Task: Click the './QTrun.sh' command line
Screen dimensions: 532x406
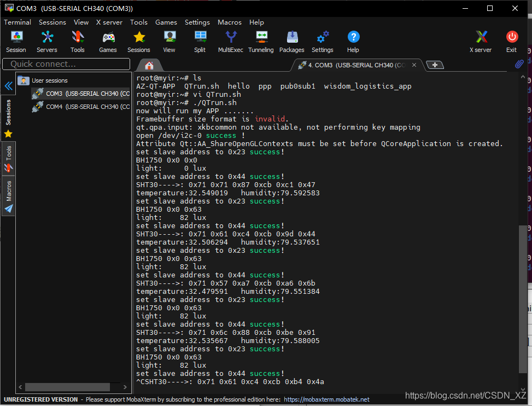Action: 186,102
